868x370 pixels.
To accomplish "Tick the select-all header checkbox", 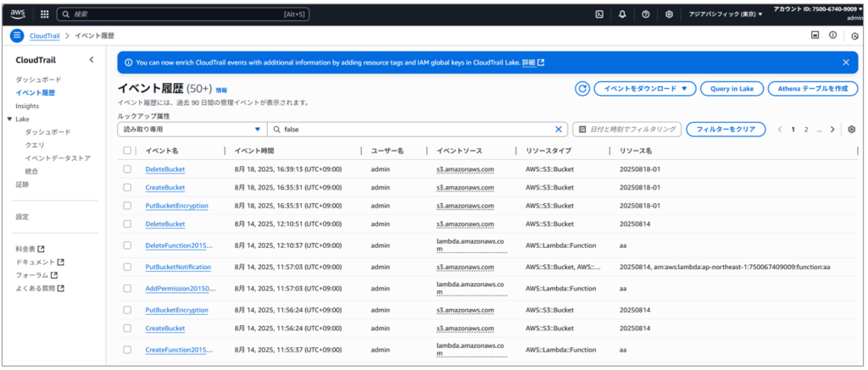I will (x=127, y=151).
